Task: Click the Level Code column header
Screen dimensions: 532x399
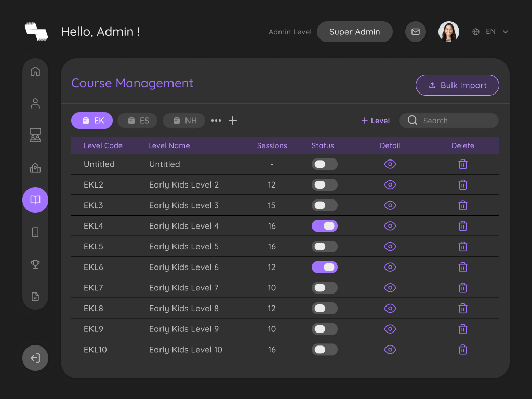Action: click(103, 145)
